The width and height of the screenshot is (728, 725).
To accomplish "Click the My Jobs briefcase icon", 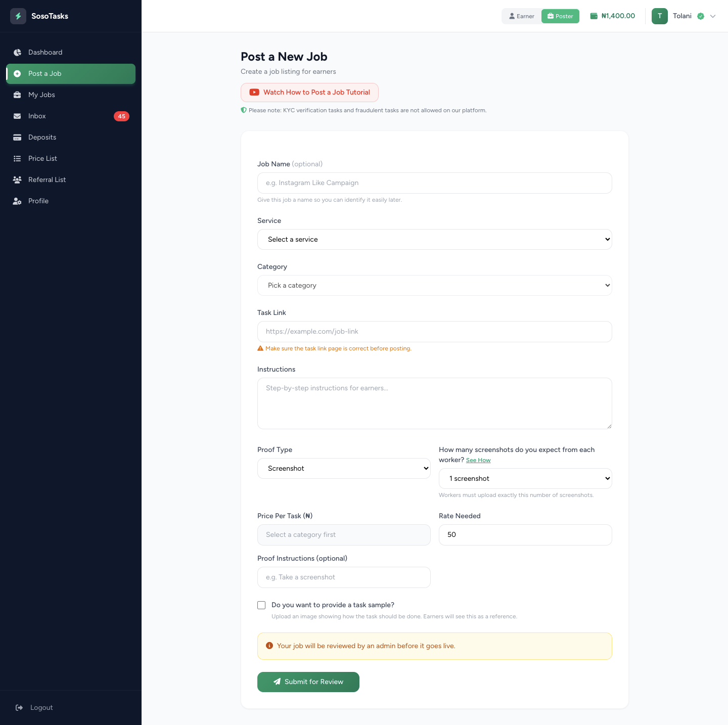I will click(x=17, y=95).
